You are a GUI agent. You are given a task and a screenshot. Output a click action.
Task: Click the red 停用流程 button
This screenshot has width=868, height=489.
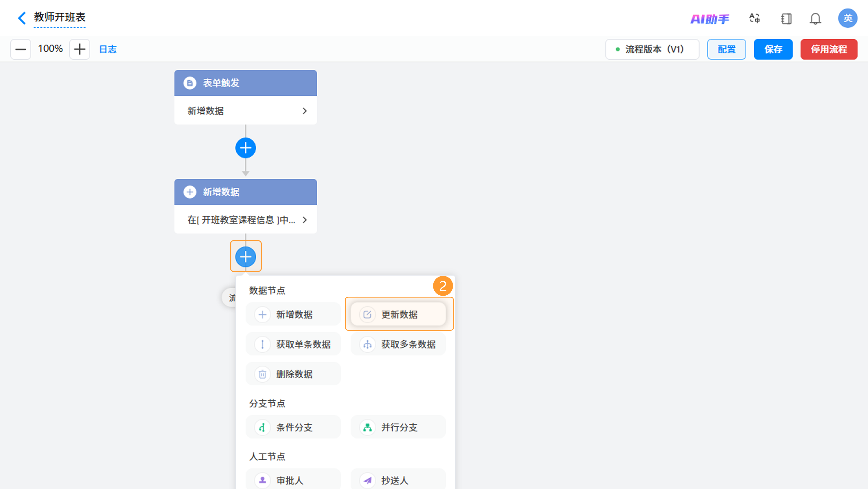829,49
